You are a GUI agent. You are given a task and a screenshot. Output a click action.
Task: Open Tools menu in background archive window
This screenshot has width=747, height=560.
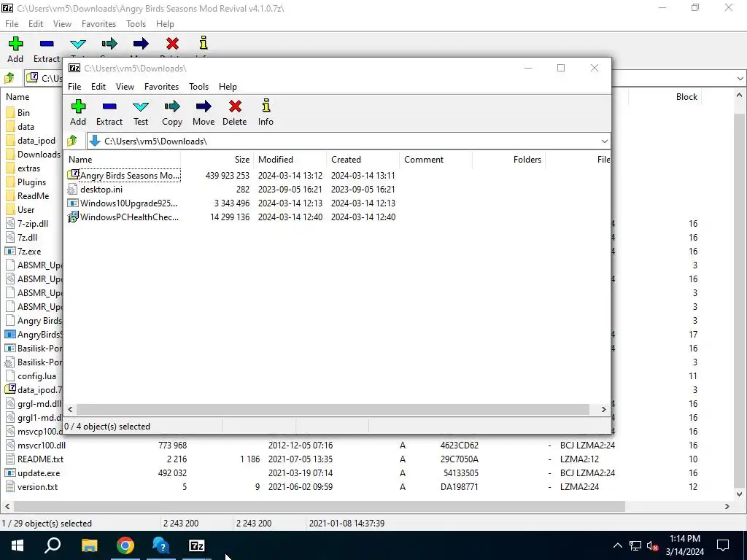click(x=136, y=24)
